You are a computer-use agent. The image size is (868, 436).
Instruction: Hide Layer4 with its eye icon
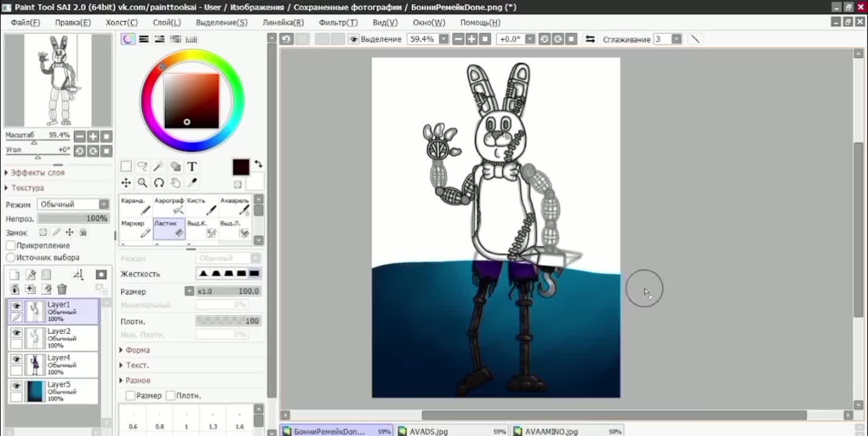tap(16, 360)
